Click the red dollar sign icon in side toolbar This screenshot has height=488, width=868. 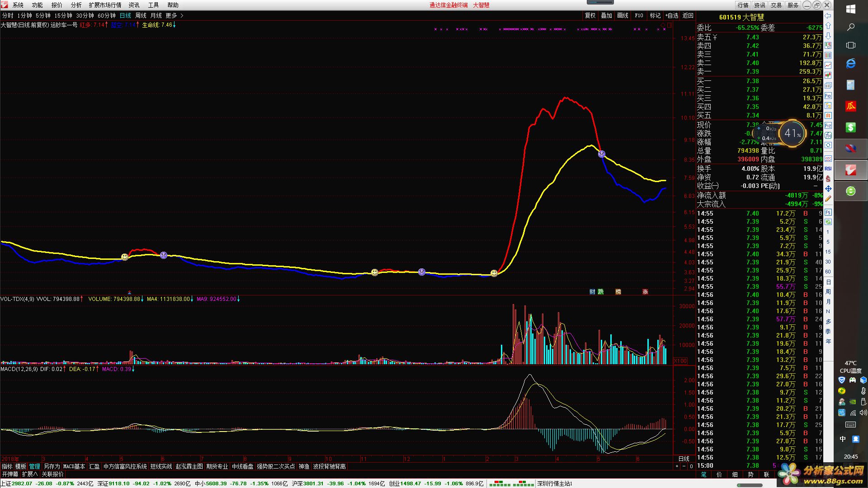(x=828, y=178)
